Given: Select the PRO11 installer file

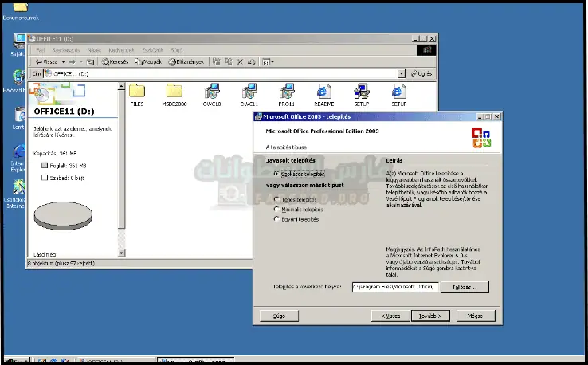Looking at the screenshot, I should 287,92.
